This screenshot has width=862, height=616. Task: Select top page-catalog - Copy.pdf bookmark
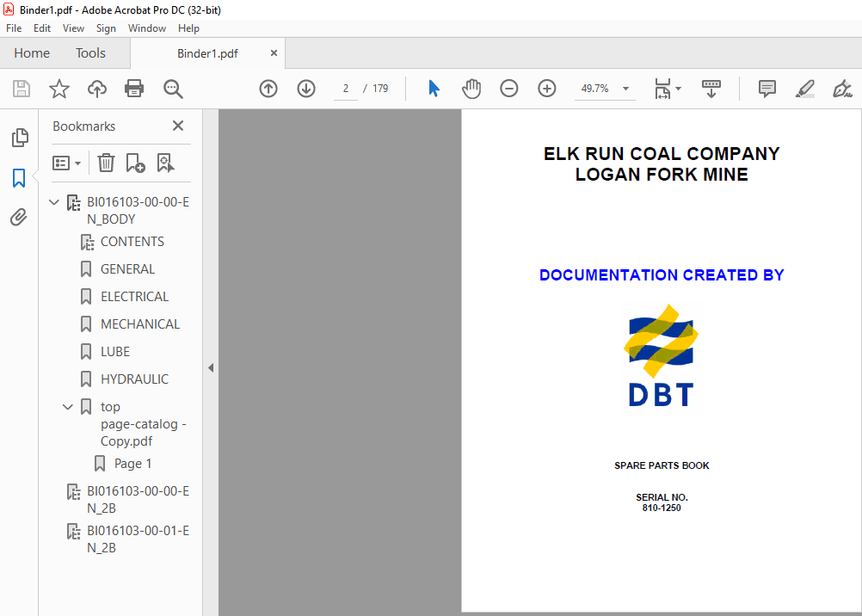tap(144, 424)
